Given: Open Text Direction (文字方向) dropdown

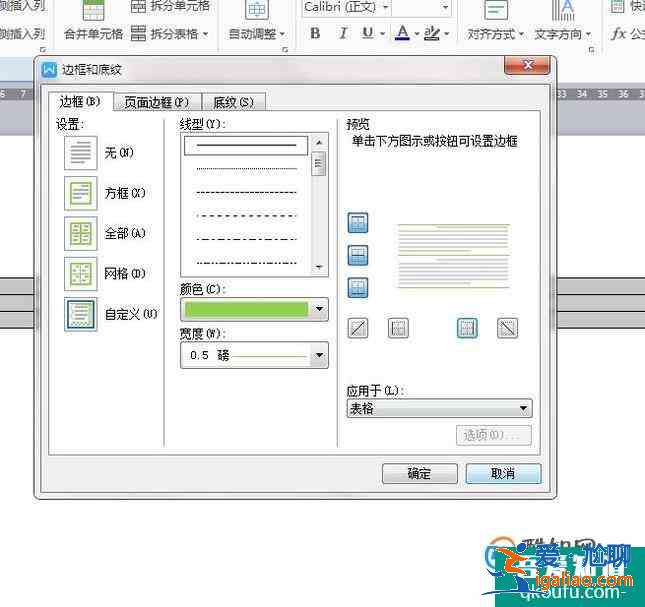Looking at the screenshot, I should pos(563,34).
